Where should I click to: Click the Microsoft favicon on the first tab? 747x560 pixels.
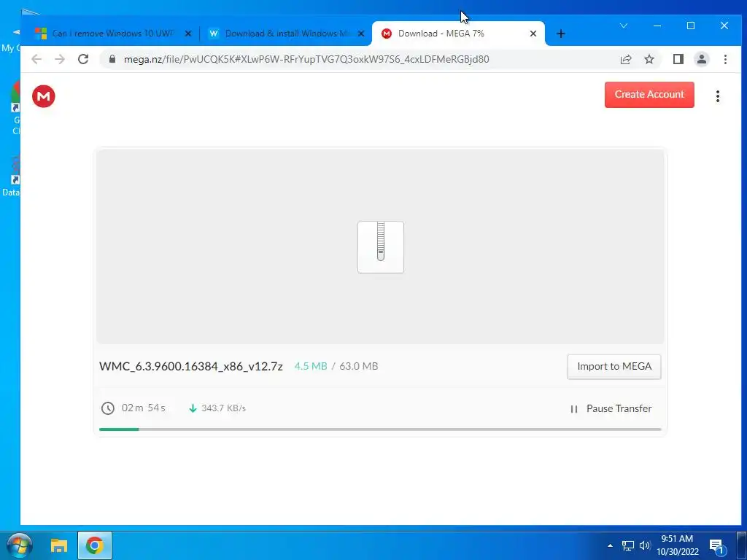pos(41,34)
